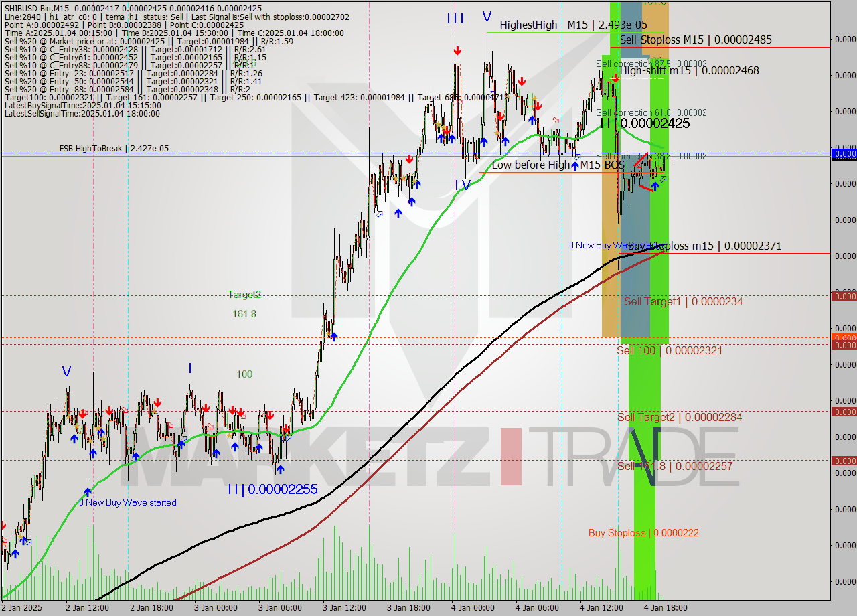Click the 161.8 Fibonacci level label
The width and height of the screenshot is (857, 616).
point(244,314)
